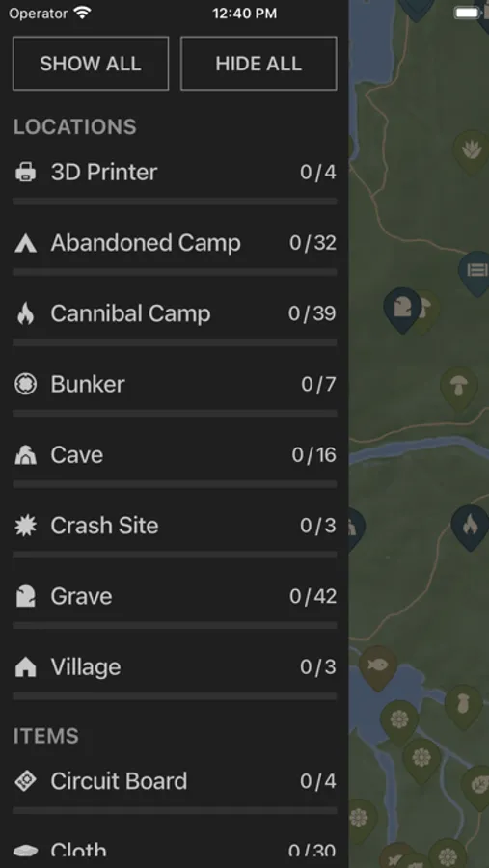This screenshot has height=868, width=489.
Task: Tap the flame marker on the map
Action: (x=470, y=526)
